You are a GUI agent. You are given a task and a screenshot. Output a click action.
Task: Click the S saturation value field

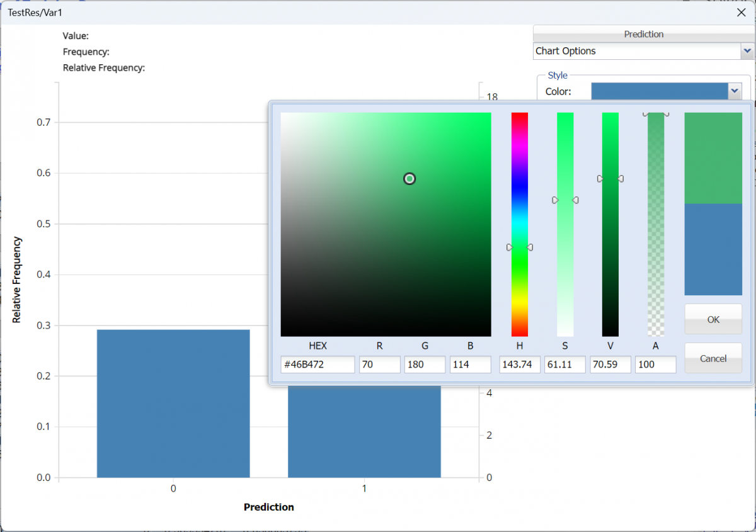564,365
